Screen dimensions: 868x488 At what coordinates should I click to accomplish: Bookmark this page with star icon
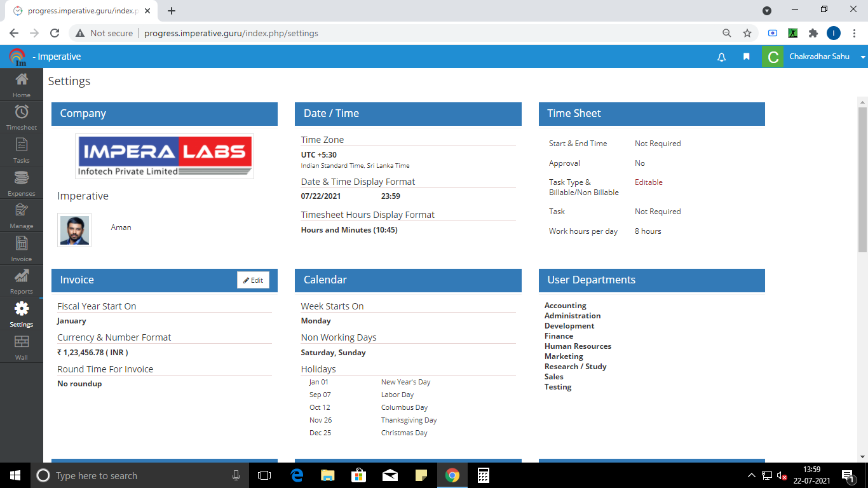747,33
